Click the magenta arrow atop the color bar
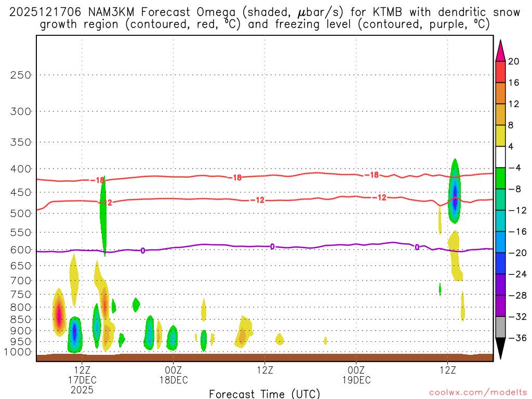Image resolution: width=532 pixels, height=399 pixels. (x=500, y=50)
